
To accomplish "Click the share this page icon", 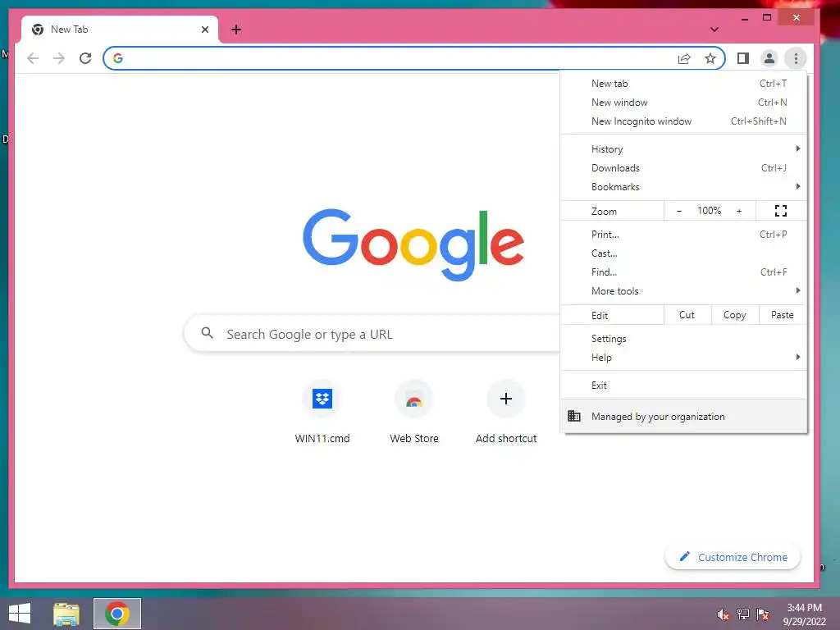I will click(684, 58).
